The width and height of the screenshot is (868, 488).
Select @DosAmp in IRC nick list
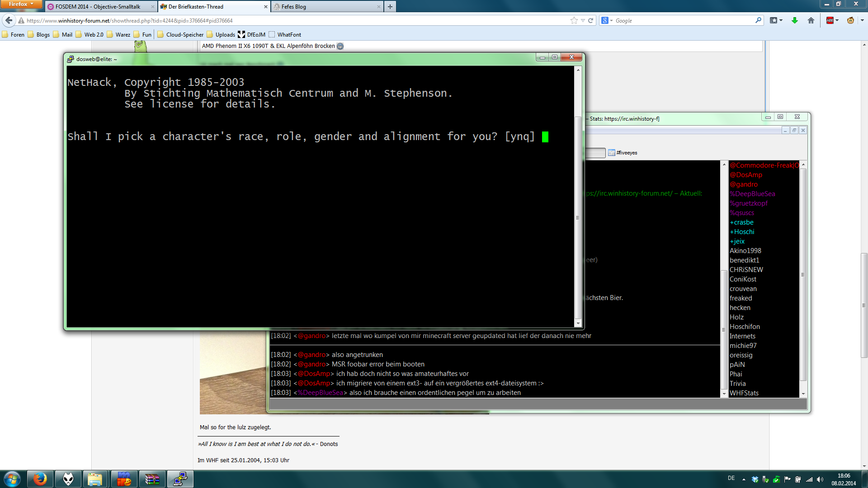pos(746,175)
